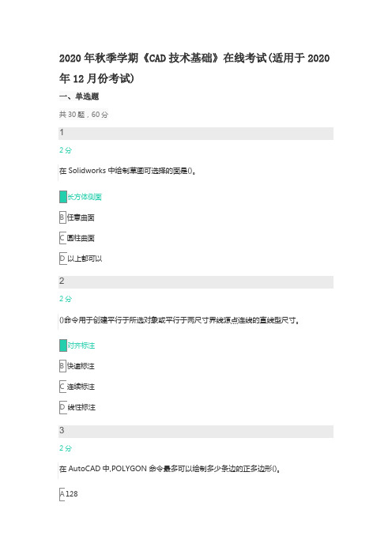The height and width of the screenshot is (555, 392).
Task: Click the selected green answer 对齐标注
Action: click(77, 345)
